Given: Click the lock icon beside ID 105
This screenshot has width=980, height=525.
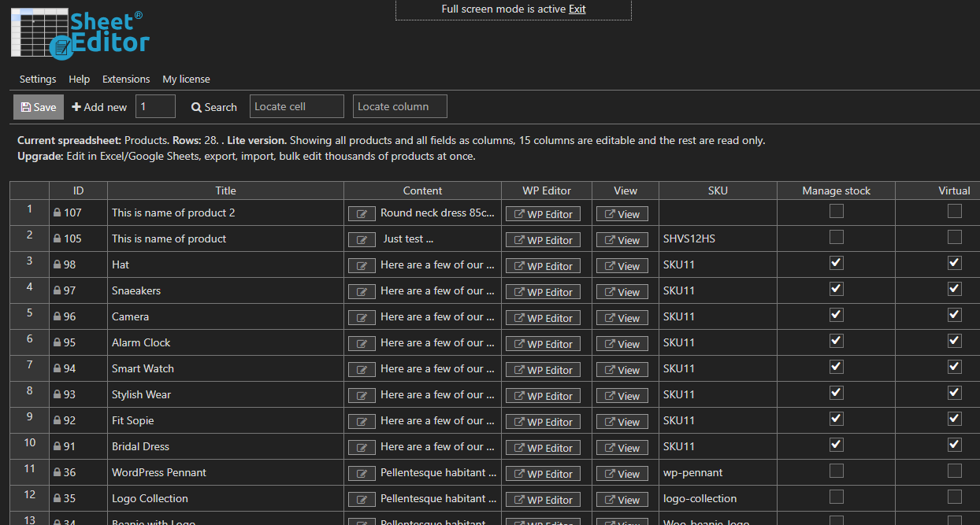Looking at the screenshot, I should click(57, 238).
